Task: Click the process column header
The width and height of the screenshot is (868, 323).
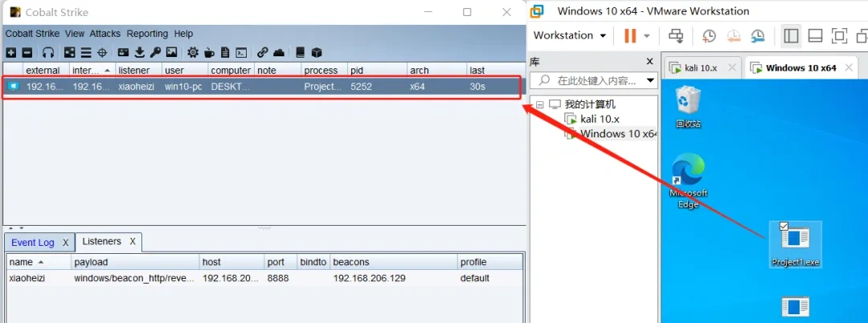Action: pos(325,70)
